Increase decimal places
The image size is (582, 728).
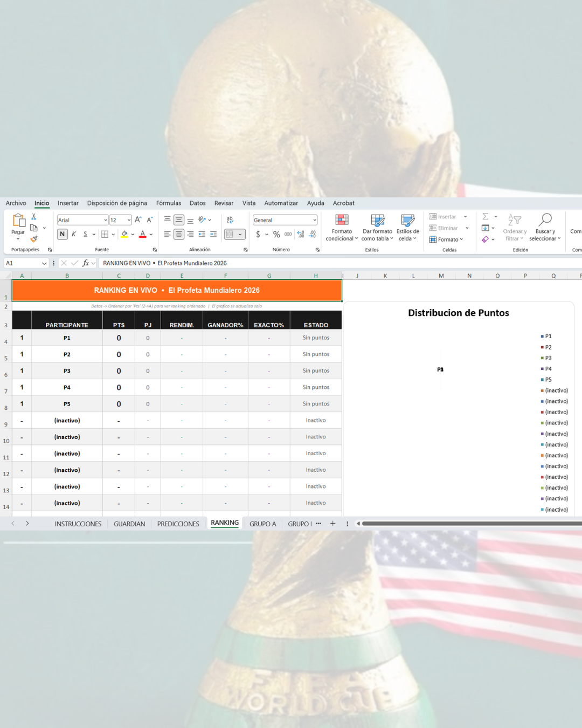pos(301,234)
